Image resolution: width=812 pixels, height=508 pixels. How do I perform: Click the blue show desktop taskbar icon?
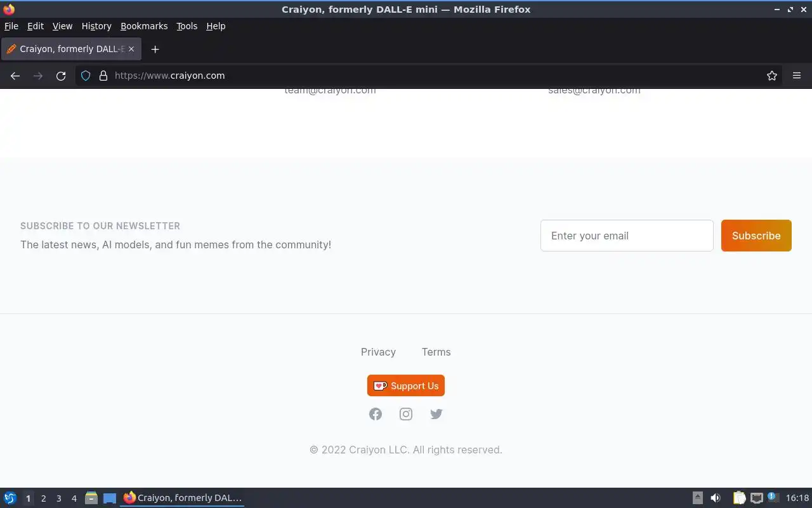pyautogui.click(x=110, y=498)
